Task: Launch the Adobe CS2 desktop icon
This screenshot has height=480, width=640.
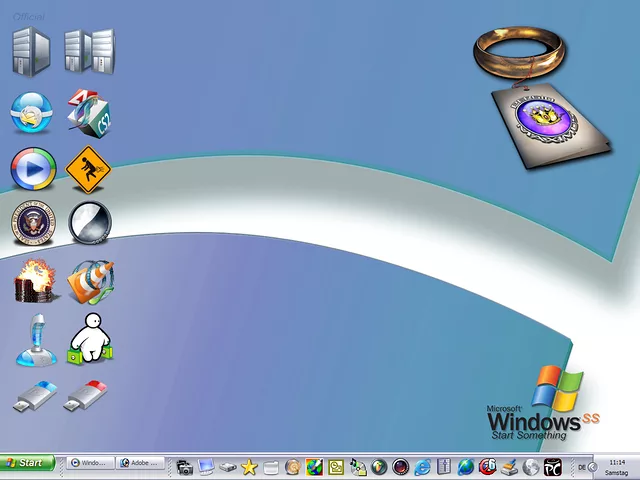Action: 88,112
